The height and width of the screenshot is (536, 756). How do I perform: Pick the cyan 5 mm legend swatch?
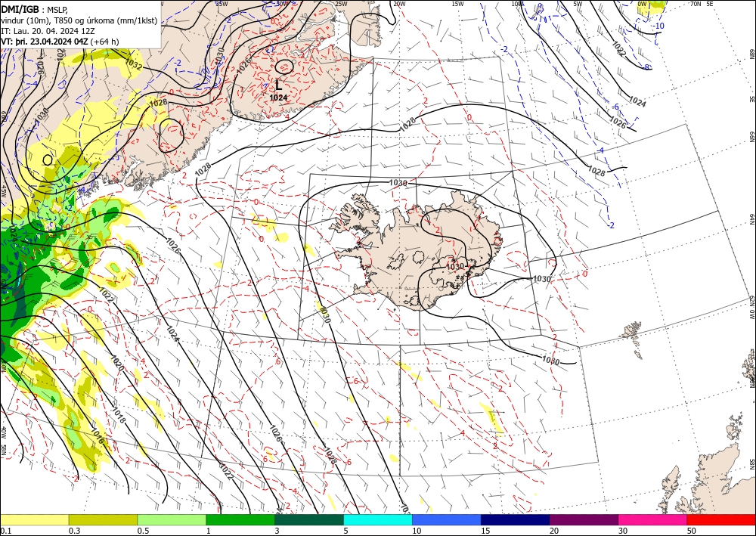point(378,519)
